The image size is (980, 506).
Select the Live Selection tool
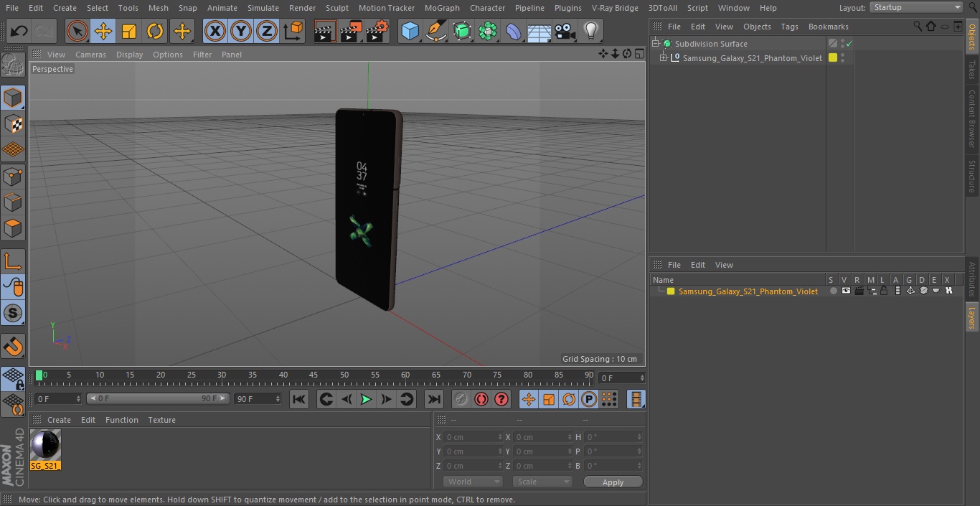pos(77,31)
